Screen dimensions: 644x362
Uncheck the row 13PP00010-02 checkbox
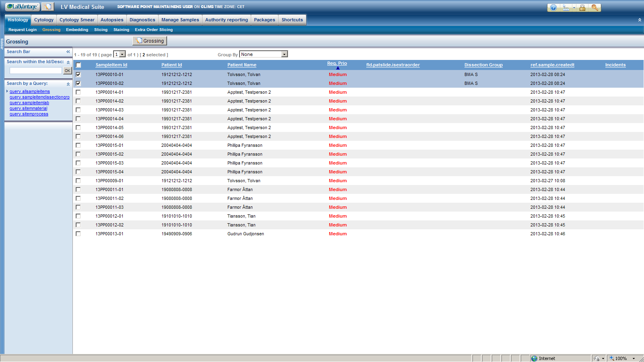tap(78, 83)
